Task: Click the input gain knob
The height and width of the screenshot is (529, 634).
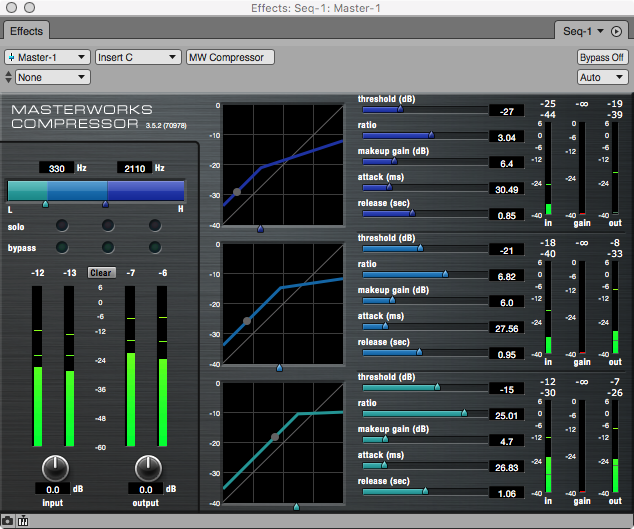Action: (x=55, y=468)
